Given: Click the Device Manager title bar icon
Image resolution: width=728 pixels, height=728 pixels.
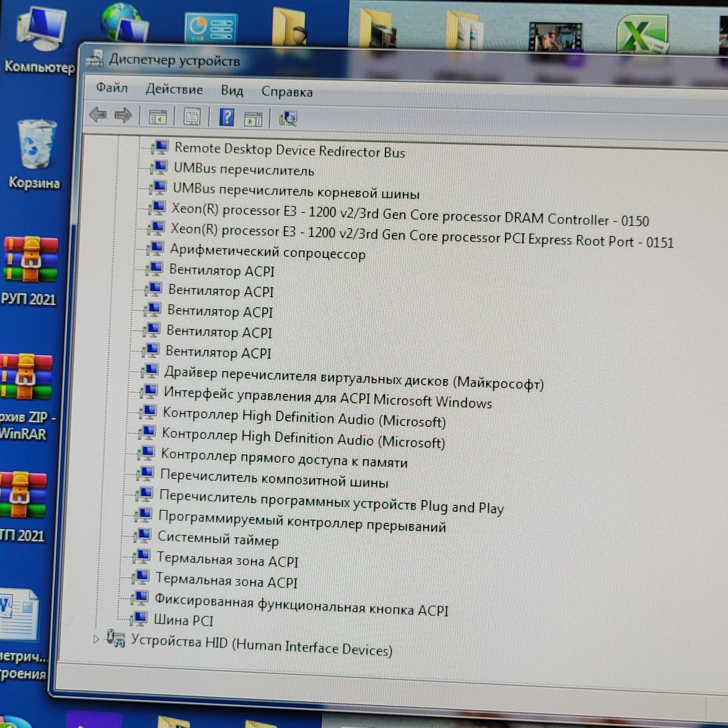Looking at the screenshot, I should 95,59.
